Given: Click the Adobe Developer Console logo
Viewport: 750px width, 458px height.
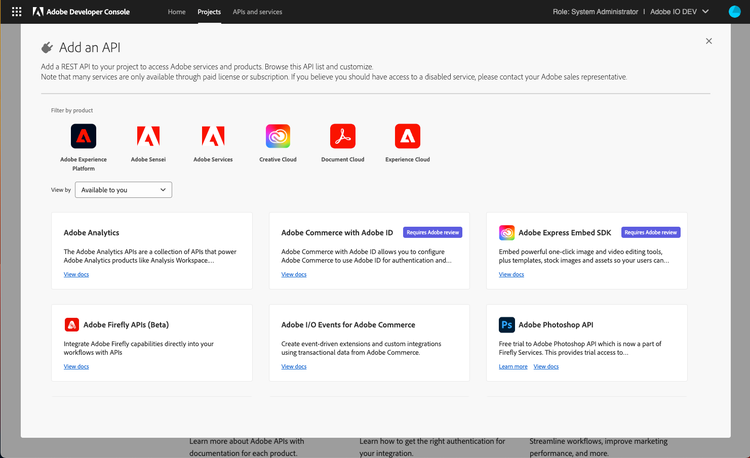Looking at the screenshot, I should pos(81,11).
